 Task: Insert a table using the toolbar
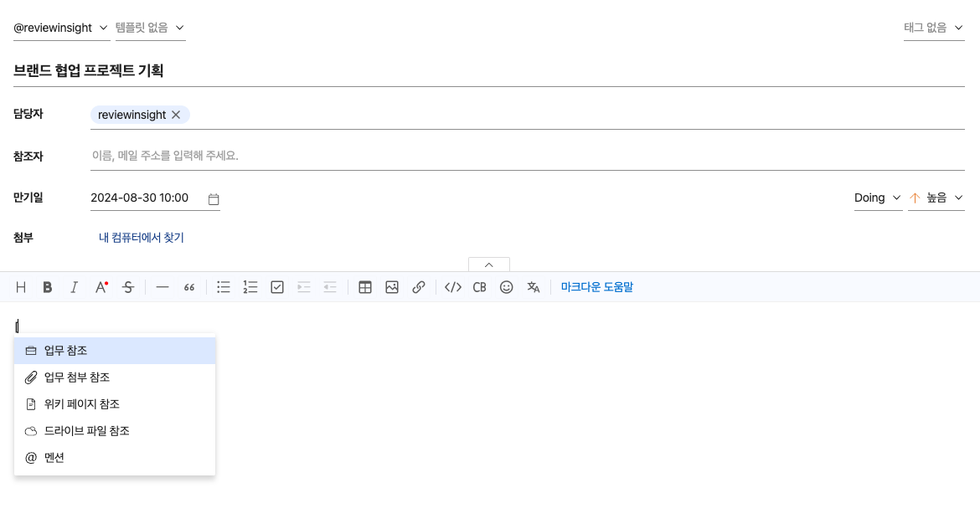click(365, 287)
